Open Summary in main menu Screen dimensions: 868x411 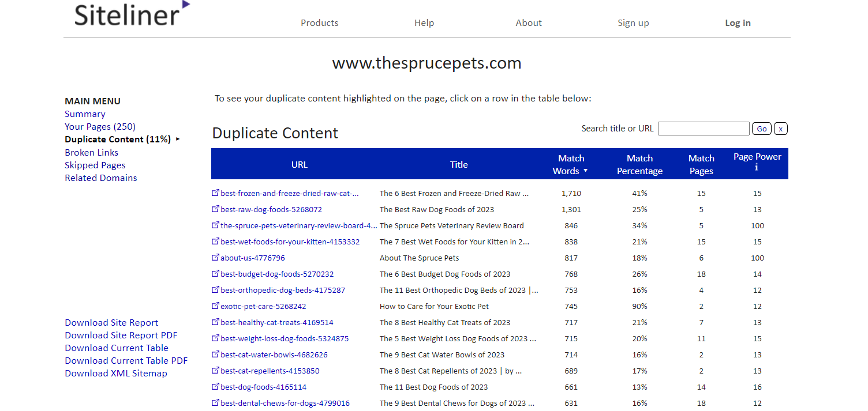[85, 114]
